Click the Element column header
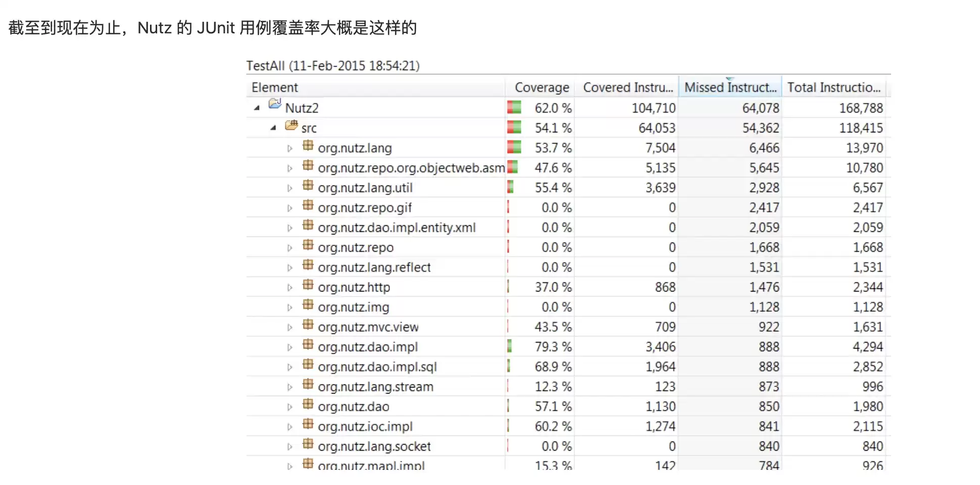 [x=376, y=87]
